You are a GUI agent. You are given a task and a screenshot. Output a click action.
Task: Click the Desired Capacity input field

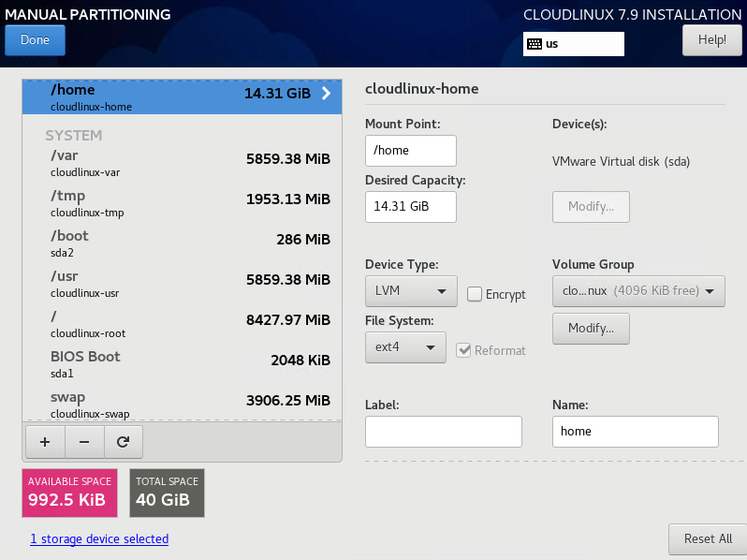click(x=411, y=206)
